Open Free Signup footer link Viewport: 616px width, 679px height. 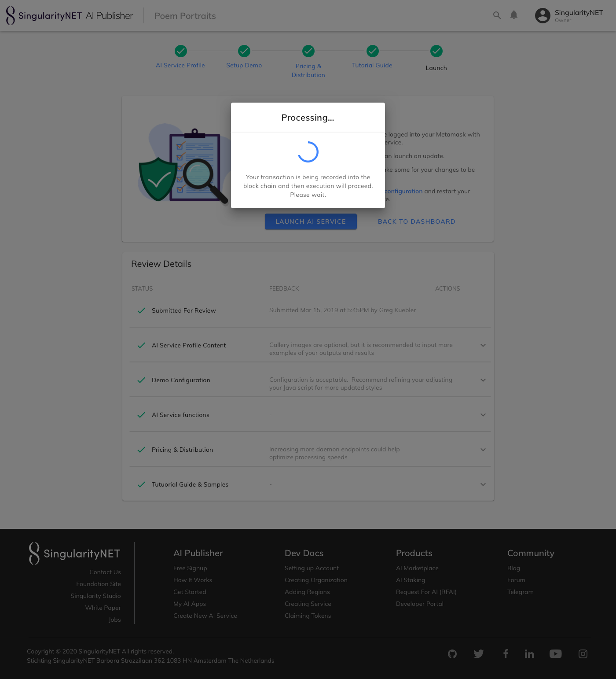pos(190,568)
